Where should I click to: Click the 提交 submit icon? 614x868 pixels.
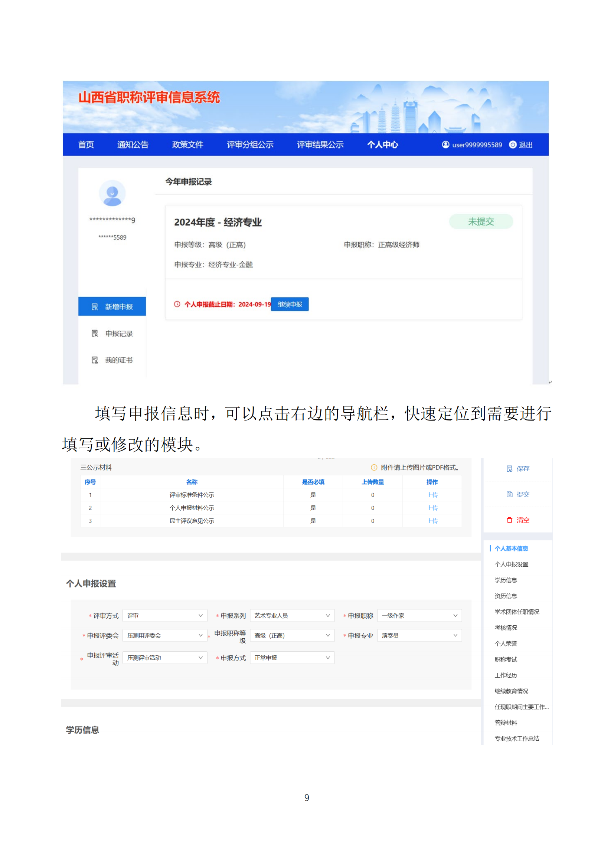pyautogui.click(x=509, y=494)
